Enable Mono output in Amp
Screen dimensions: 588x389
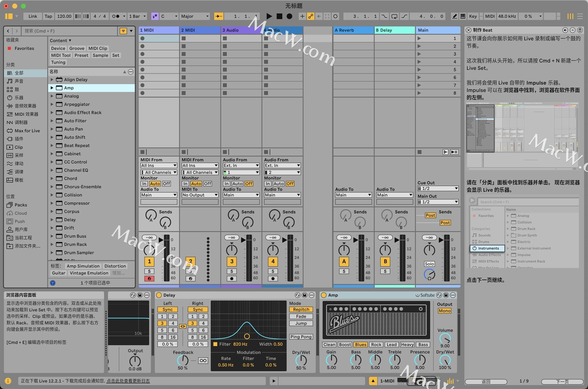(444, 311)
